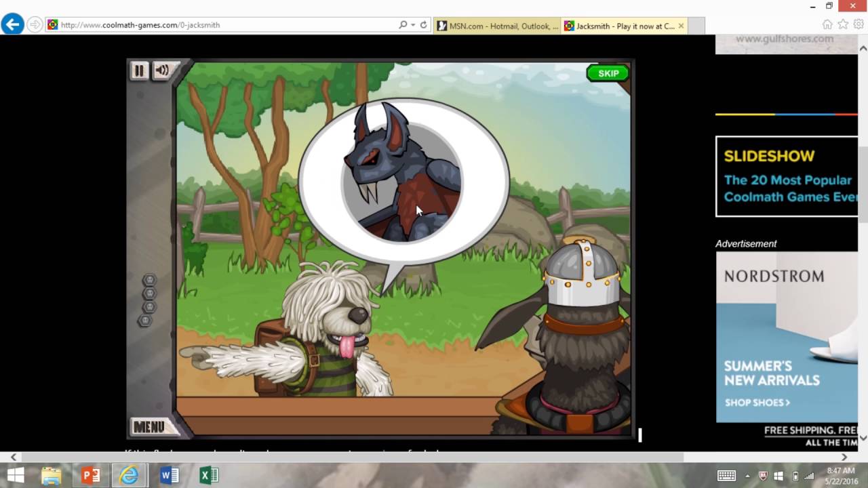Mute the game sound
Image resolution: width=868 pixels, height=488 pixels.
162,70
